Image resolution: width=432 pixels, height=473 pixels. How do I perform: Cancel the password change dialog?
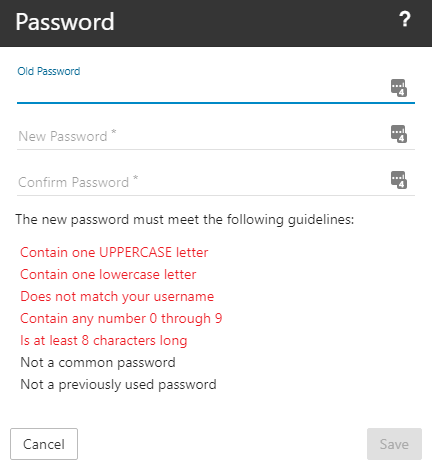pyautogui.click(x=44, y=444)
